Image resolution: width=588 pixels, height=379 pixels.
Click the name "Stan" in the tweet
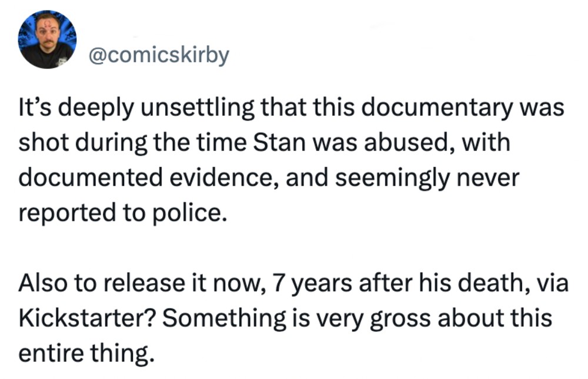tap(279, 143)
